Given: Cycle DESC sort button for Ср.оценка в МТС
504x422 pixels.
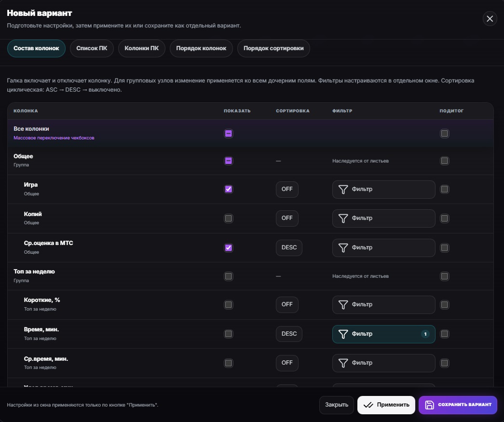Looking at the screenshot, I should point(289,247).
